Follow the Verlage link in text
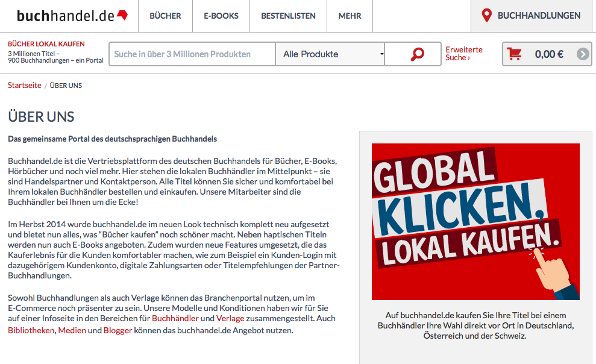The width and height of the screenshot is (596, 364). [230, 318]
